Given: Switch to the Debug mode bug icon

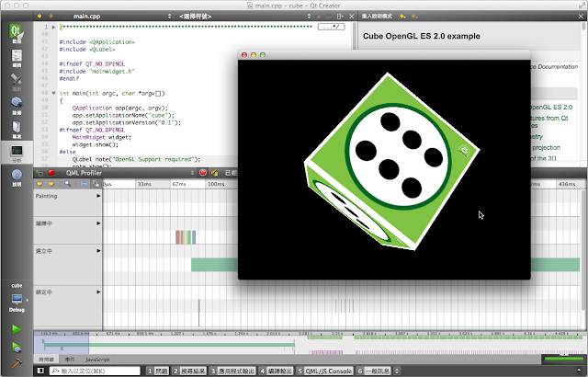Looking at the screenshot, I should click(x=17, y=106).
